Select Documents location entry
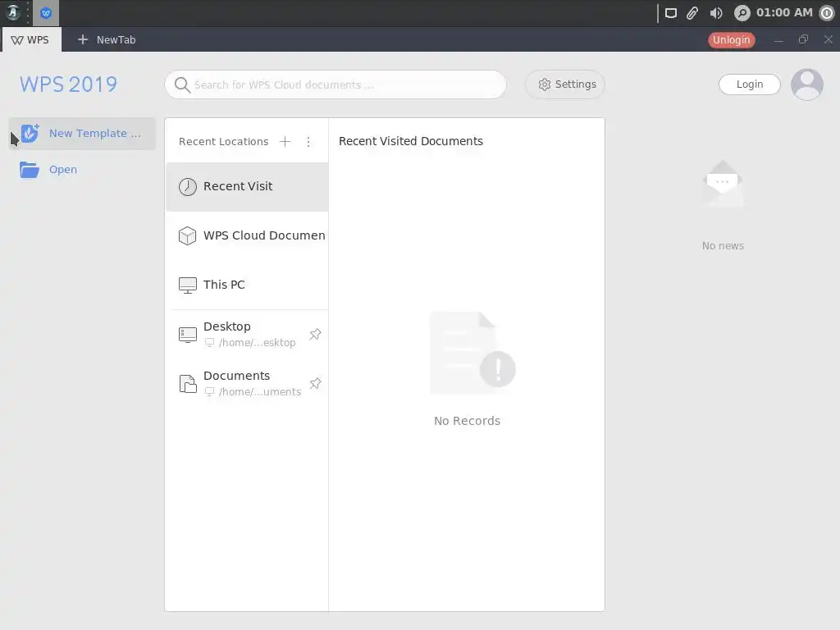840x630 pixels. pos(247,384)
